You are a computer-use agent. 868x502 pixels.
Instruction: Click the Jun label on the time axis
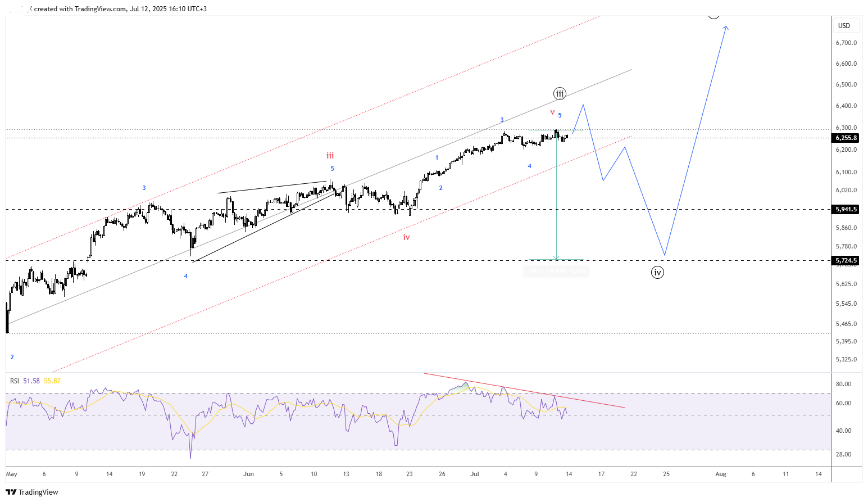click(248, 474)
